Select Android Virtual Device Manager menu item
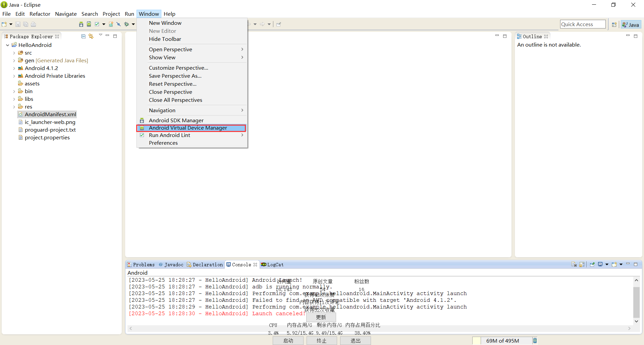This screenshot has height=345, width=644. 191,128
